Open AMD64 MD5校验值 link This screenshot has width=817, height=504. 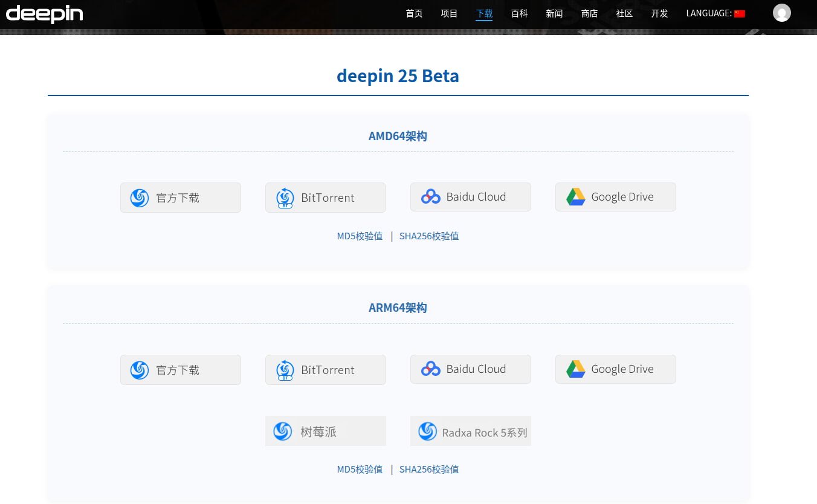(360, 236)
